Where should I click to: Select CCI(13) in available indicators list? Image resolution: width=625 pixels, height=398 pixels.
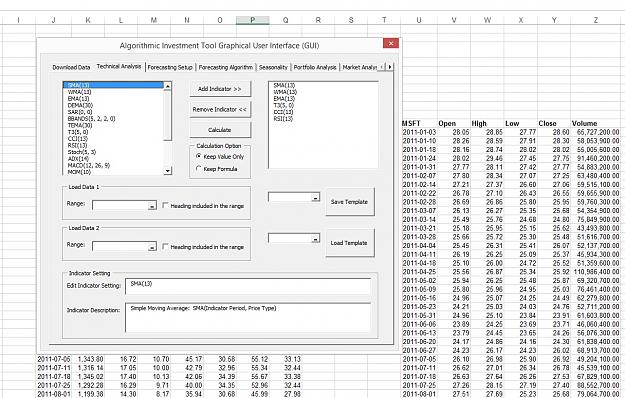click(113, 139)
